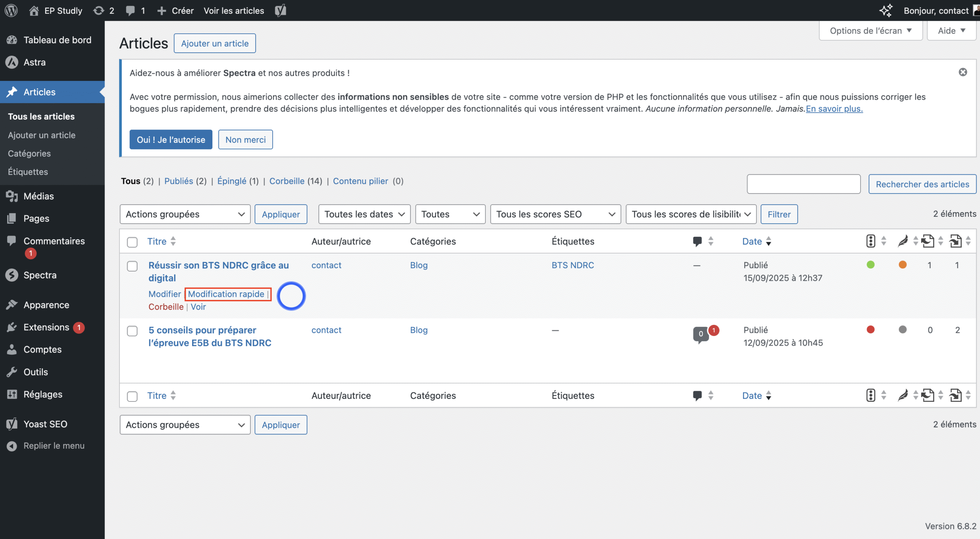The image size is (980, 539).
Task: Open Tous les scores SEO dropdown
Action: (x=555, y=214)
